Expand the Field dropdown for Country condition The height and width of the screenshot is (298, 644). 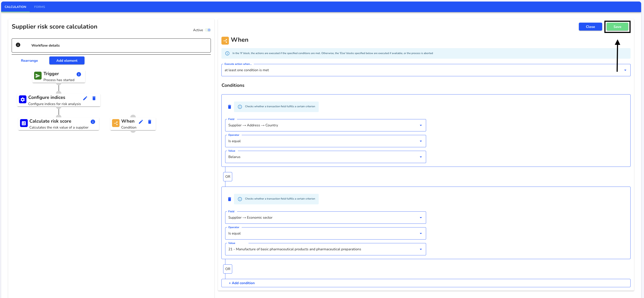click(x=421, y=125)
